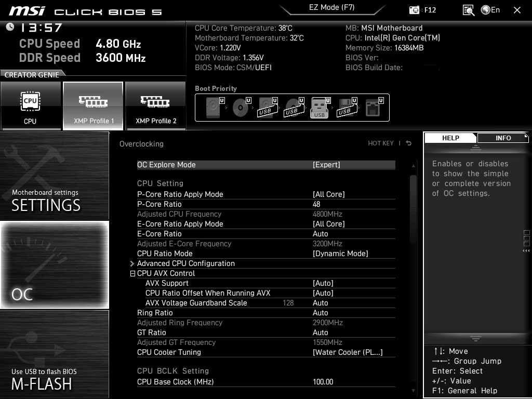Open P-Core Ratio Apply Mode dropdown

[266, 194]
